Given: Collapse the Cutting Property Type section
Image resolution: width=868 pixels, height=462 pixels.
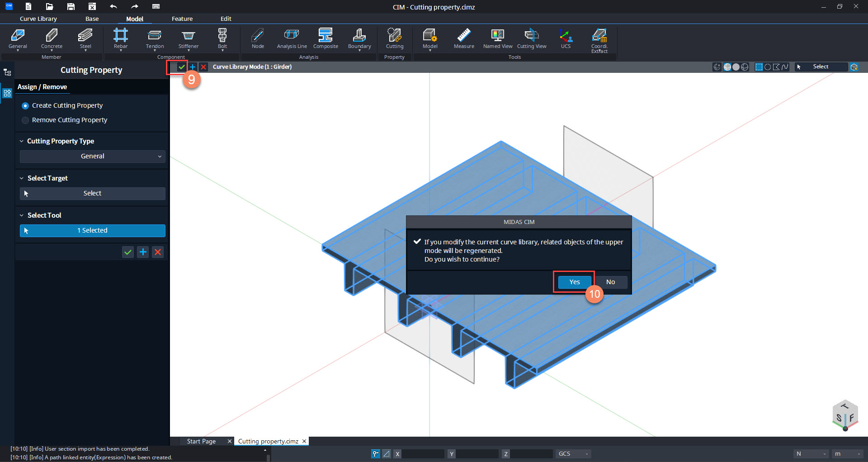Looking at the screenshot, I should [x=21, y=141].
